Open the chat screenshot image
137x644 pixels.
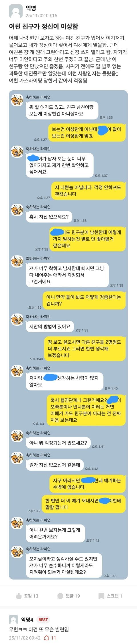coord(68,334)
